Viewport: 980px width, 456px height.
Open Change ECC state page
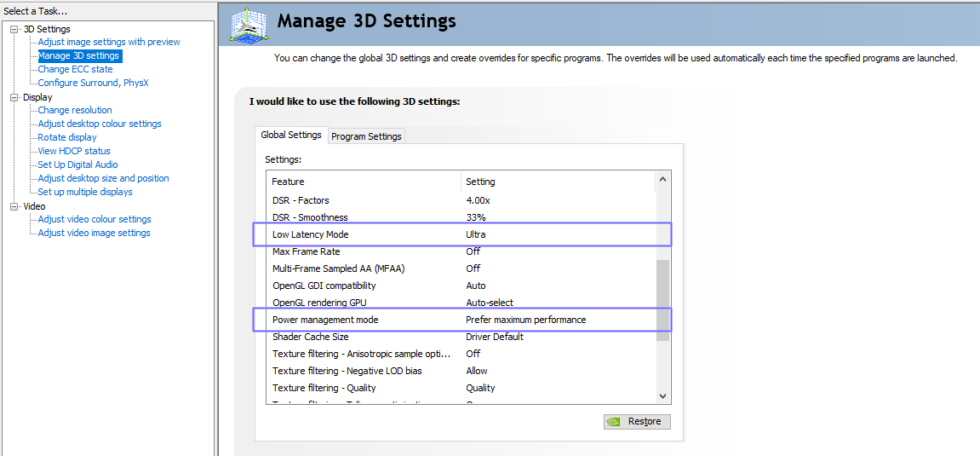coord(76,69)
